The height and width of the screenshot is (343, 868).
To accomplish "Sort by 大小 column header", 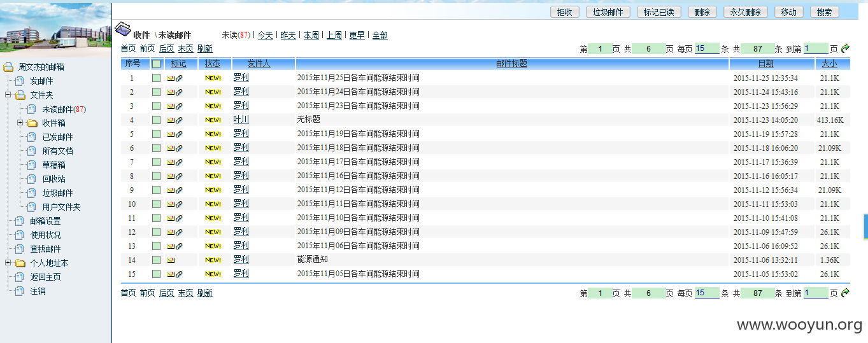I will 829,64.
